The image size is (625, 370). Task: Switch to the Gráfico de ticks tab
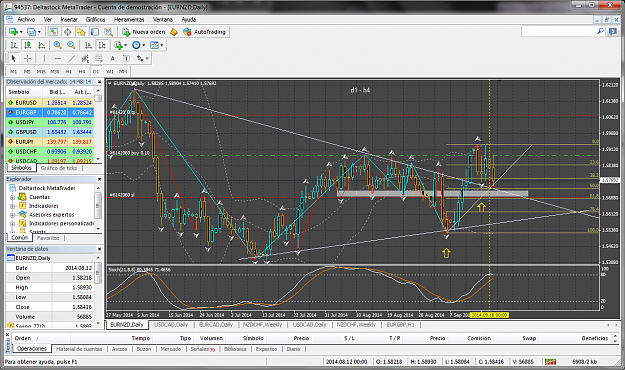[x=59, y=168]
